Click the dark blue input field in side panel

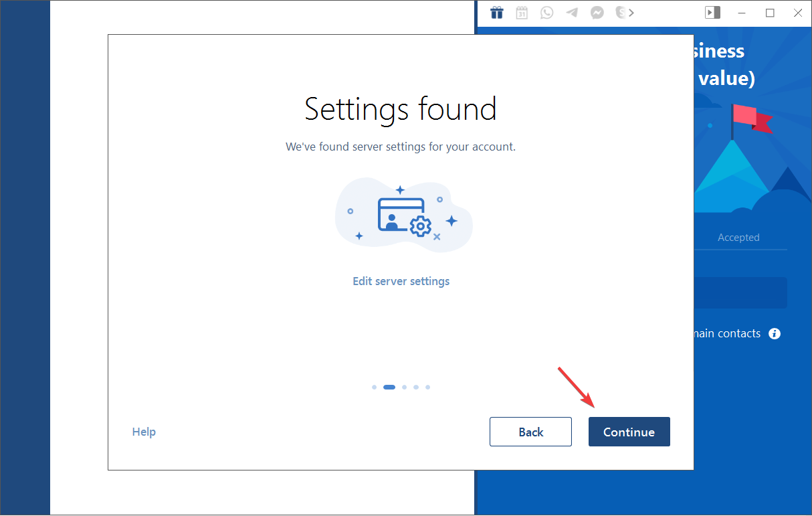tap(740, 293)
